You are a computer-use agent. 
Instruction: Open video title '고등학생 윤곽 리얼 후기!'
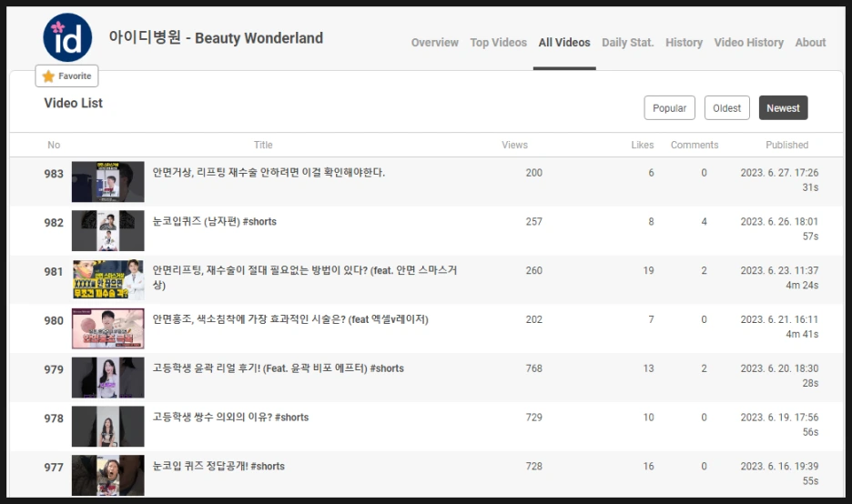(x=279, y=368)
